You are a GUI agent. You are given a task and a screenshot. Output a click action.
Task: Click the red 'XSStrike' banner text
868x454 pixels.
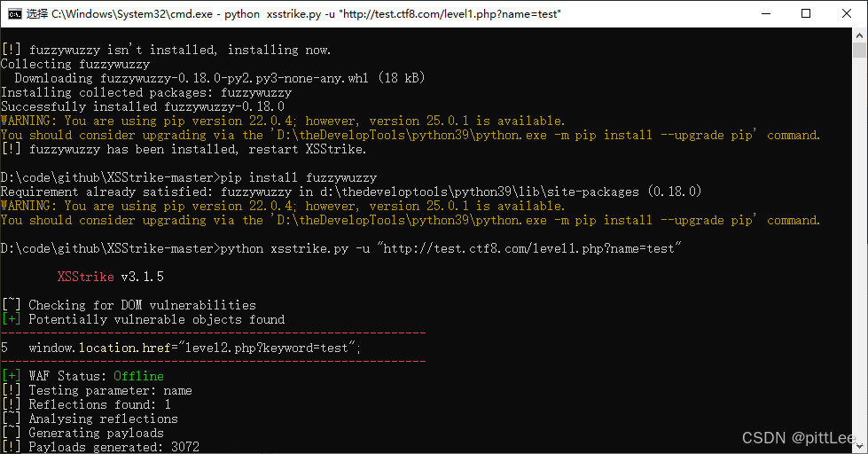tap(85, 277)
